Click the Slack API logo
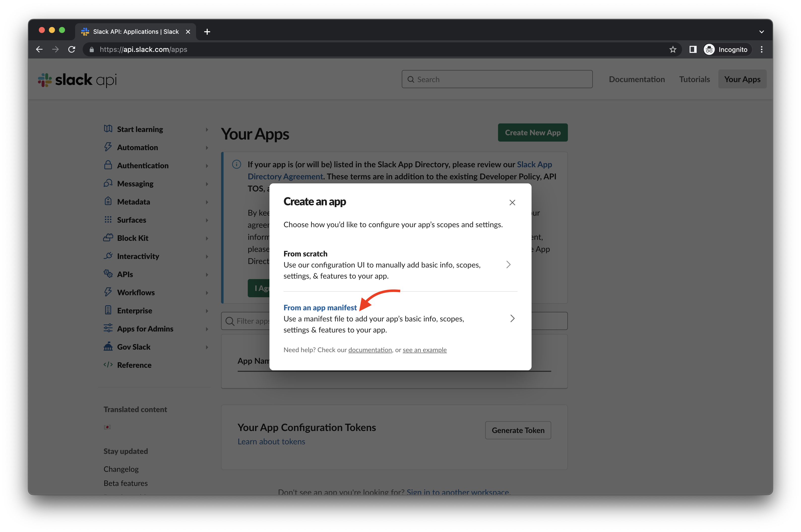The image size is (801, 532). coord(77,80)
